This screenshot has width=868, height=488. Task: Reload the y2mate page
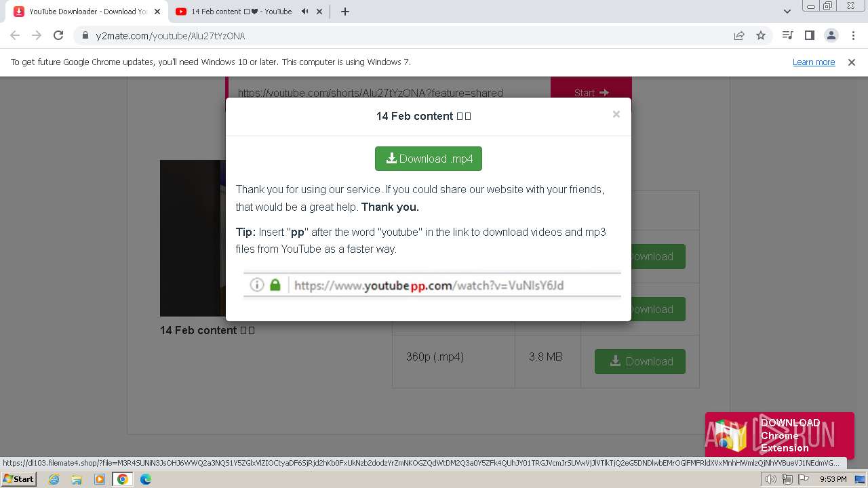pyautogui.click(x=58, y=35)
